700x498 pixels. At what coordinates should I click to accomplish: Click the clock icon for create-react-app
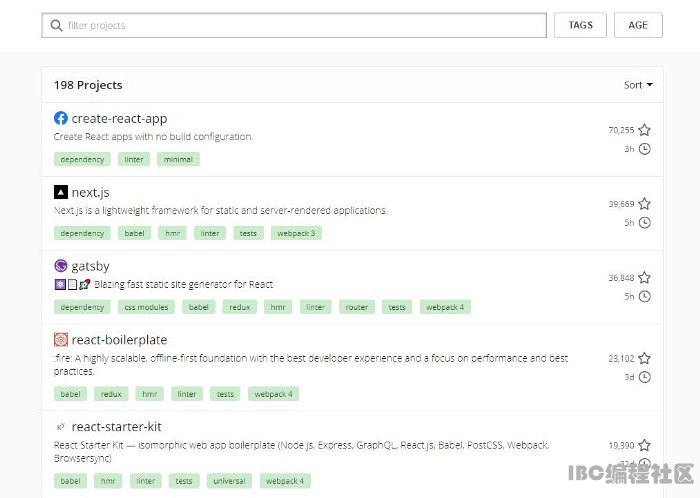644,149
